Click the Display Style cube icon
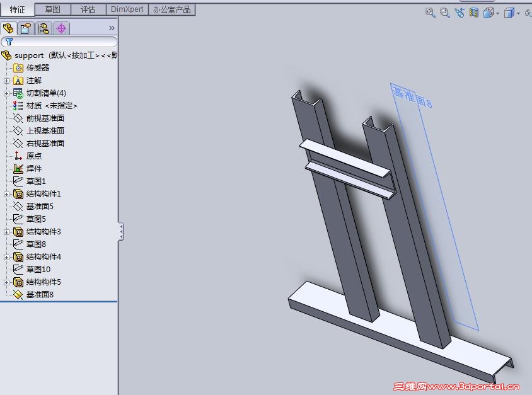This screenshot has height=395, width=532. 509,13
